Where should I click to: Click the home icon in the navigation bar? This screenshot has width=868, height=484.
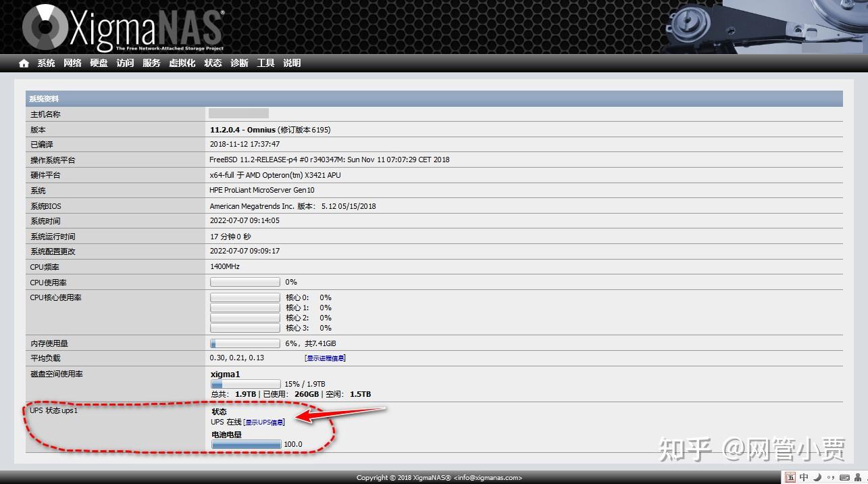(23, 63)
